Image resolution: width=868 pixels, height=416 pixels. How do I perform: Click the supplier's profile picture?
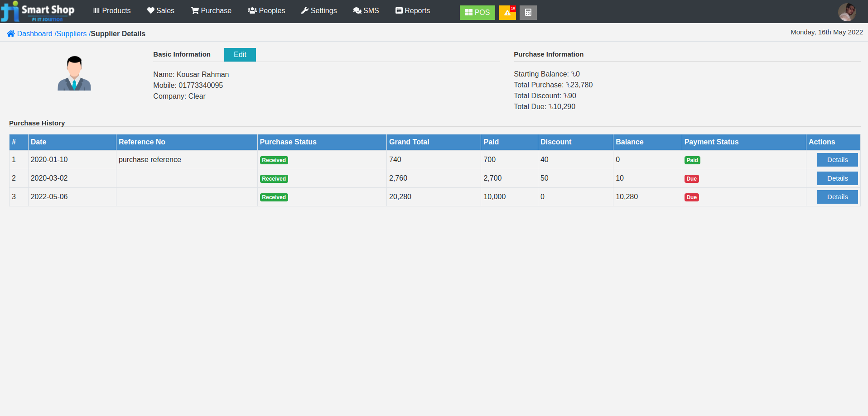[74, 73]
